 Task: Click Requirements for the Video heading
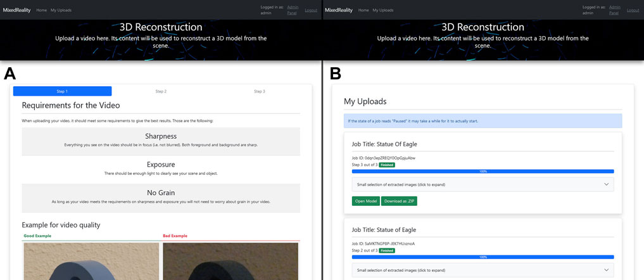pyautogui.click(x=71, y=105)
